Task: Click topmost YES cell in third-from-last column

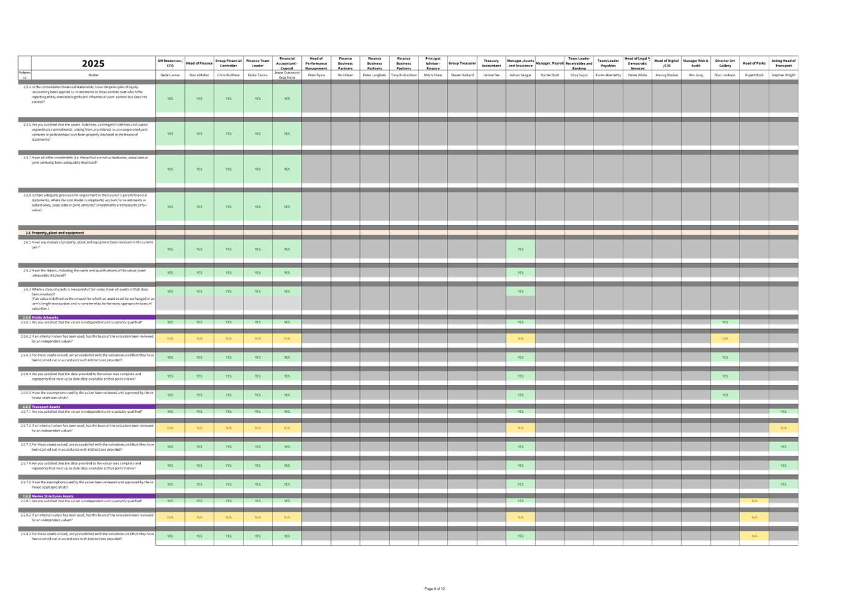Action: pyautogui.click(x=725, y=322)
